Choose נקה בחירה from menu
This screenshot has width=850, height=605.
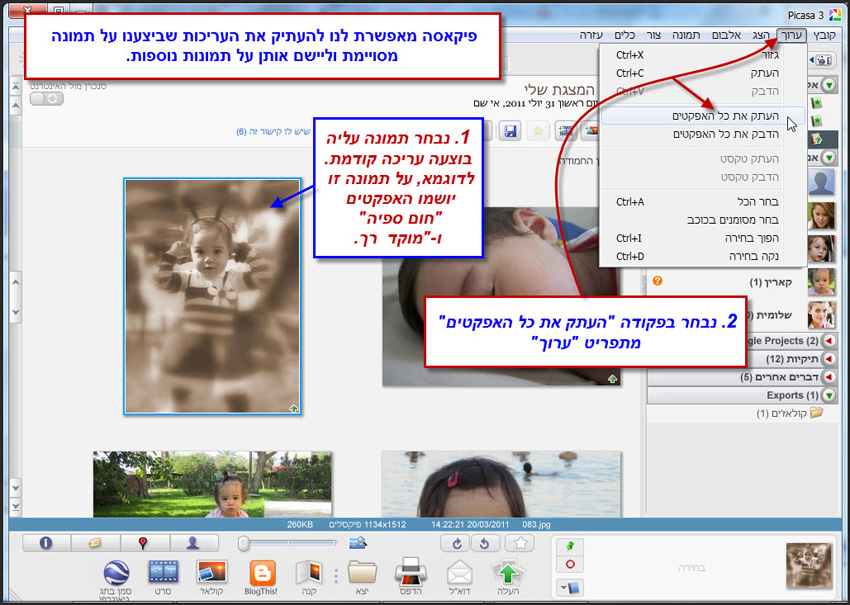[703, 256]
